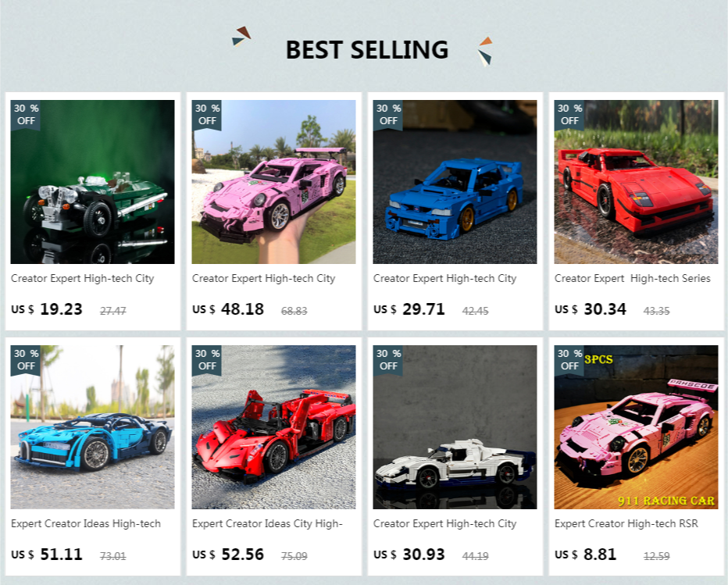Click the 30% OFF badge on green roadster

click(x=26, y=115)
